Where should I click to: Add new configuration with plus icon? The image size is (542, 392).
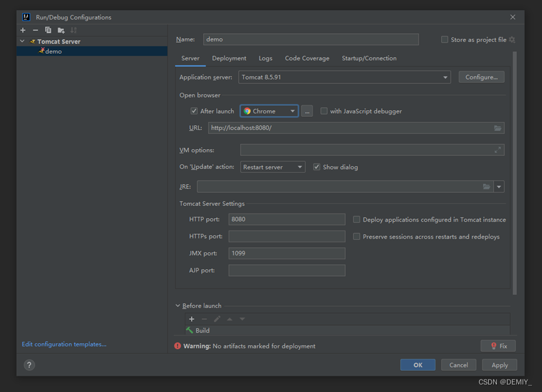point(23,31)
